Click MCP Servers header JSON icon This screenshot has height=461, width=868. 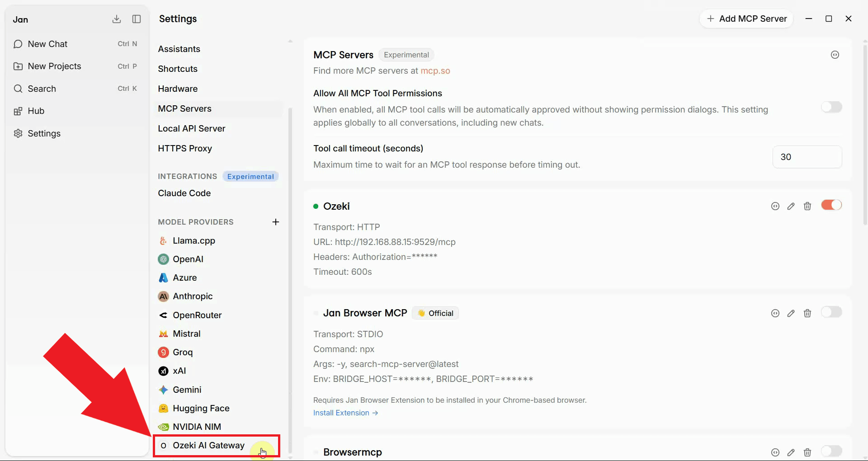point(835,55)
